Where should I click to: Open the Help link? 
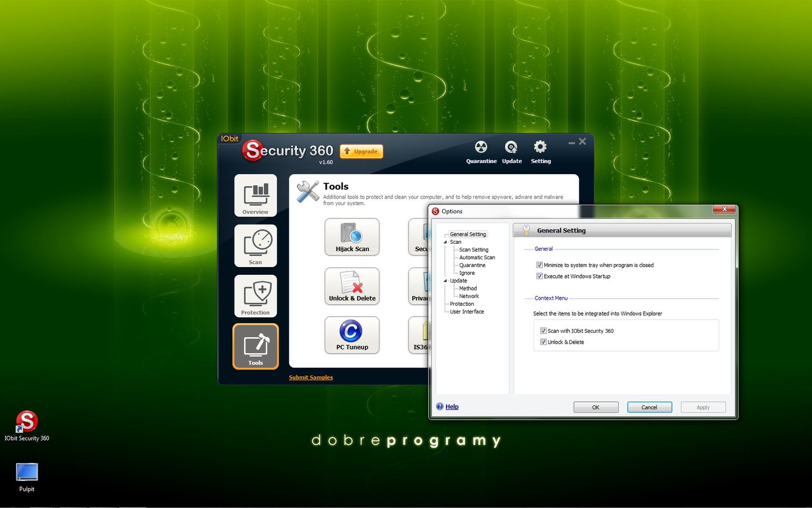click(x=452, y=407)
